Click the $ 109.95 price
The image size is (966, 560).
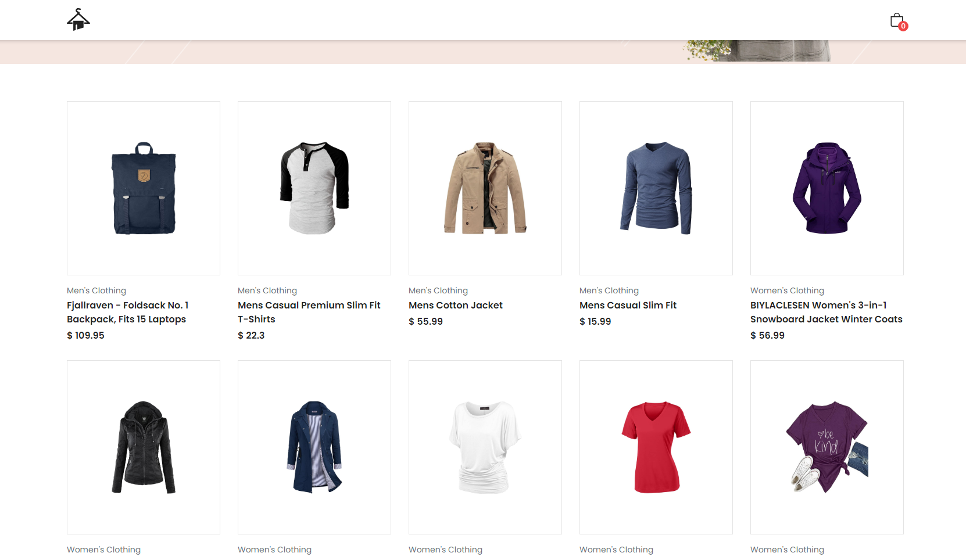[x=85, y=335]
